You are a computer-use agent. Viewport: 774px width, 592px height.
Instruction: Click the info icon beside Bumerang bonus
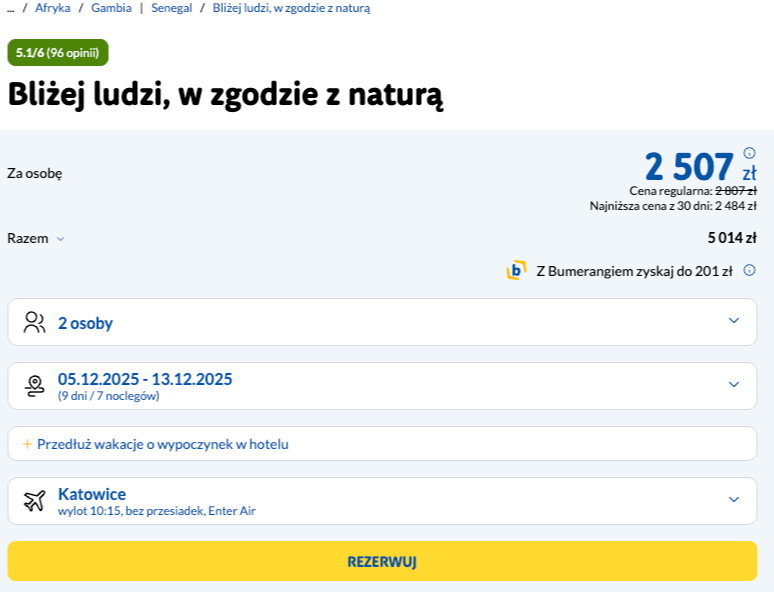pyautogui.click(x=749, y=270)
